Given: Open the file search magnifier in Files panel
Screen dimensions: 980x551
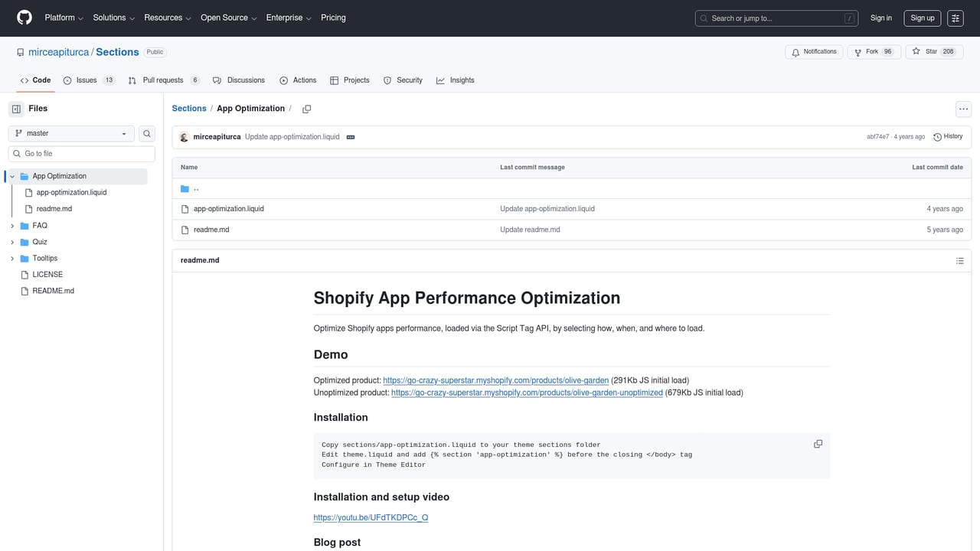Looking at the screenshot, I should tap(146, 133).
